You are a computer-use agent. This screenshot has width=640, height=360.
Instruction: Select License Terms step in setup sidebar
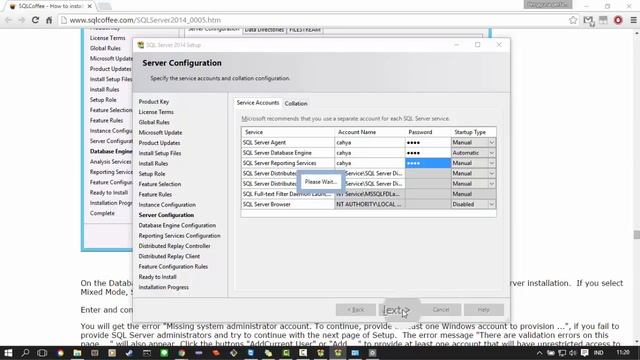click(156, 112)
